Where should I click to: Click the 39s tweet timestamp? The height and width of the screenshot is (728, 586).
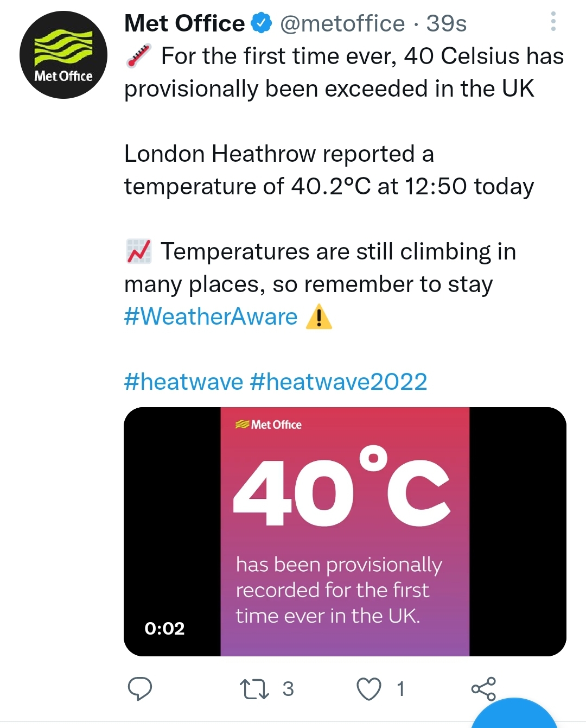pos(447,23)
